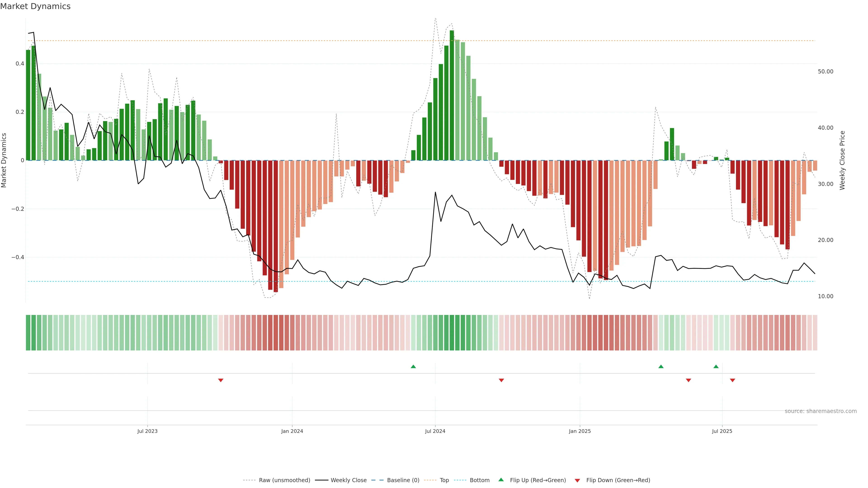
Task: Select the green flip-up marker before Jul 2024
Action: [x=413, y=366]
